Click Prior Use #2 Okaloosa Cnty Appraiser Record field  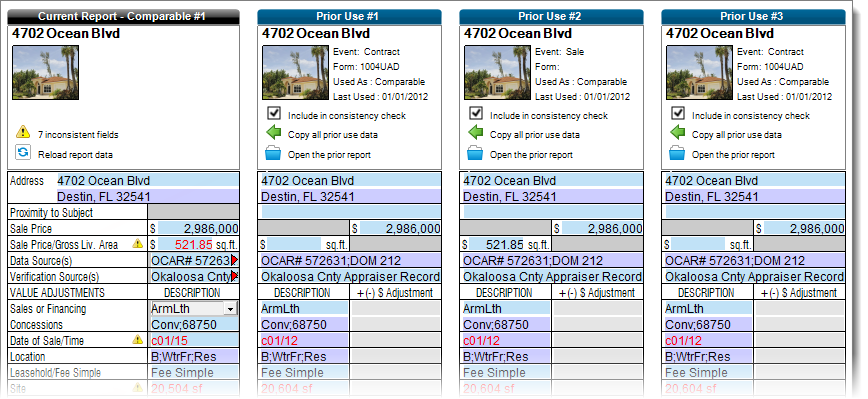[551, 276]
